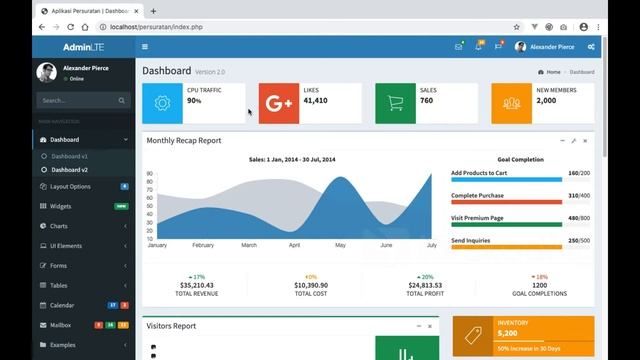The image size is (640, 360).
Task: Select Dashboard v1 in the sidebar
Action: (x=69, y=156)
